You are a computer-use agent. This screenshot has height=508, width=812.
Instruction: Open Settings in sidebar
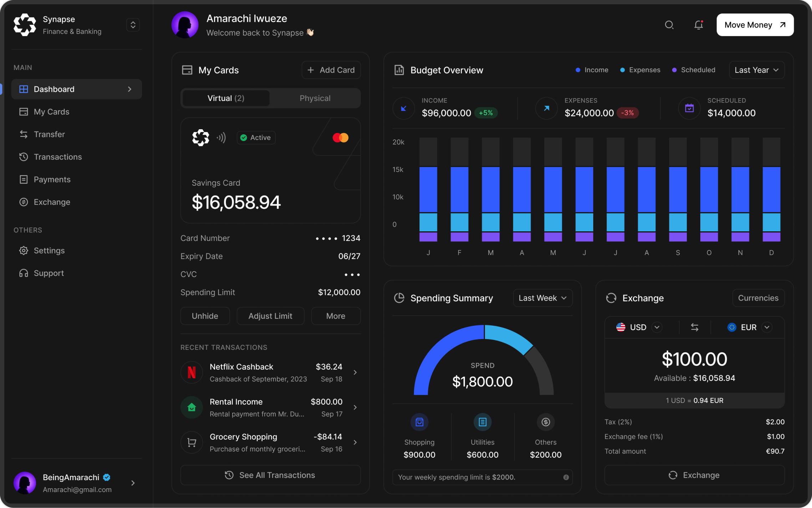click(x=77, y=251)
